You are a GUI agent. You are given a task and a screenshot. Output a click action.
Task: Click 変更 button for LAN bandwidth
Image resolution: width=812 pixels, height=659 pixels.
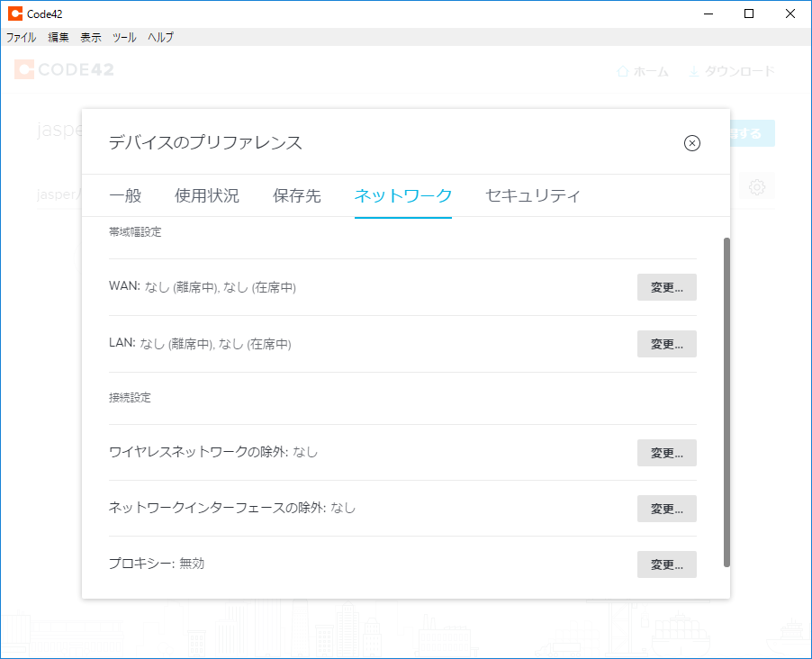point(666,345)
